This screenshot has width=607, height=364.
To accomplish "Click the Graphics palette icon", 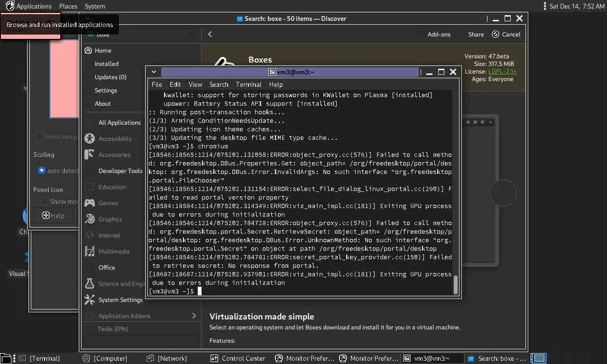I will click(x=89, y=219).
